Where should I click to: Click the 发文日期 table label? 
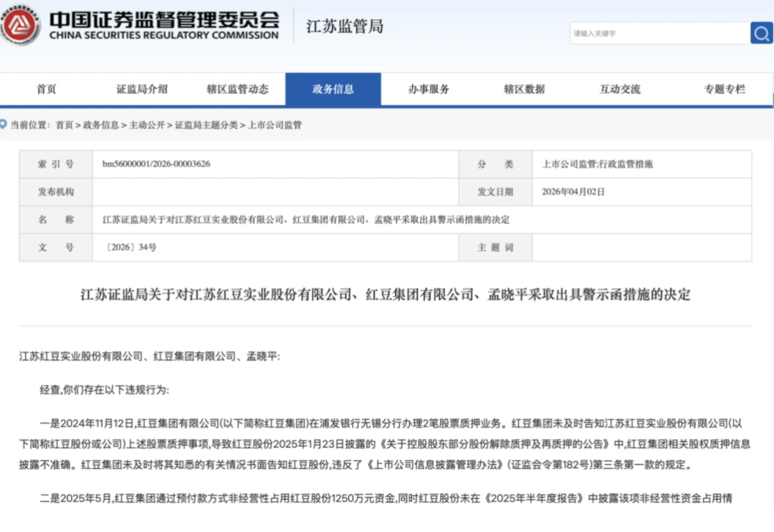(495, 192)
